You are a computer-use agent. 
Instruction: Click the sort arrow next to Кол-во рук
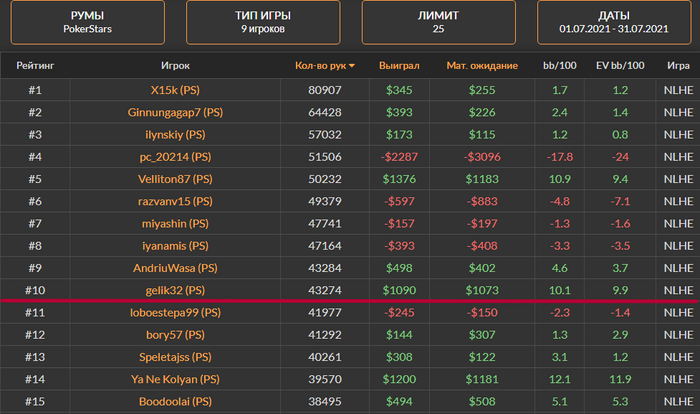pyautogui.click(x=352, y=66)
